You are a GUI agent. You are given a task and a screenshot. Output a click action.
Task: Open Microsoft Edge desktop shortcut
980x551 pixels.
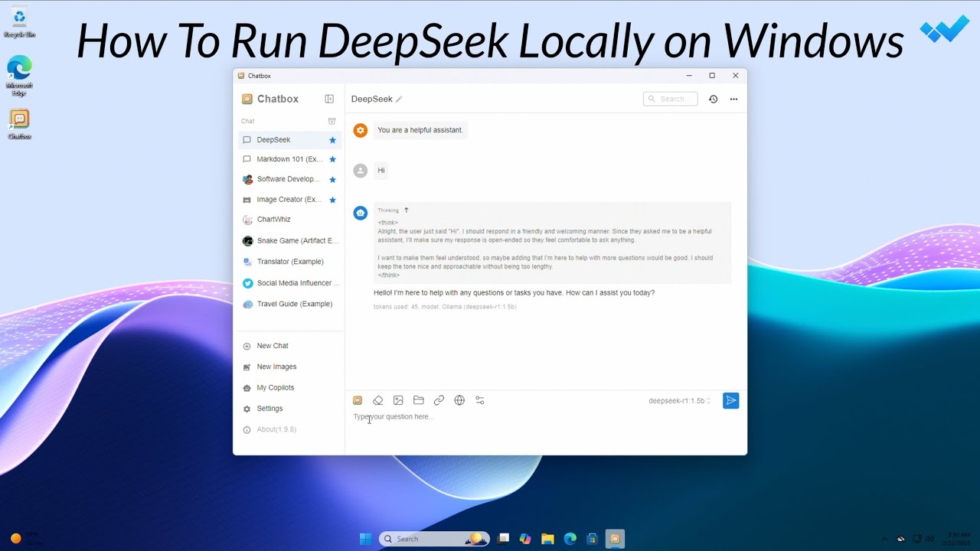click(19, 76)
